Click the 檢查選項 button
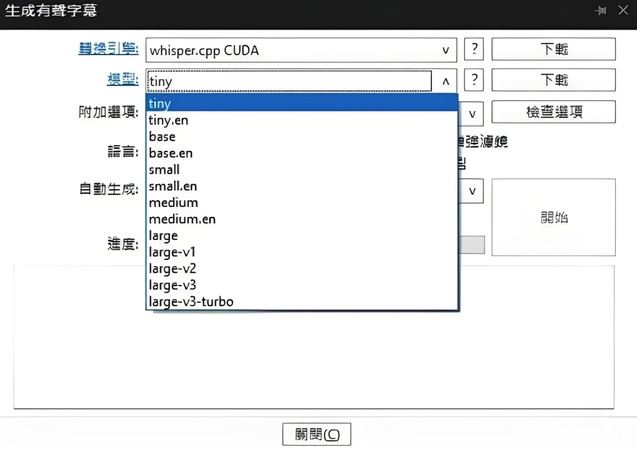Viewport: 637px width, 449px height. [x=553, y=112]
